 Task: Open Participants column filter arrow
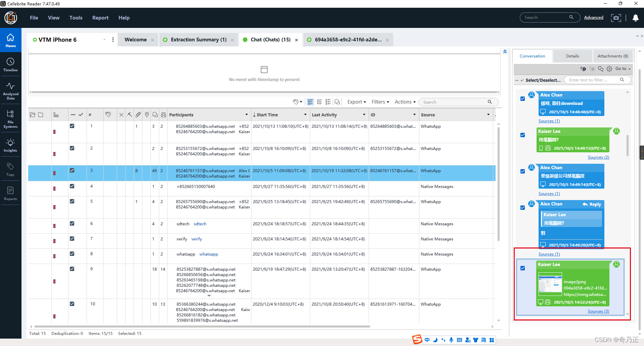click(x=246, y=115)
